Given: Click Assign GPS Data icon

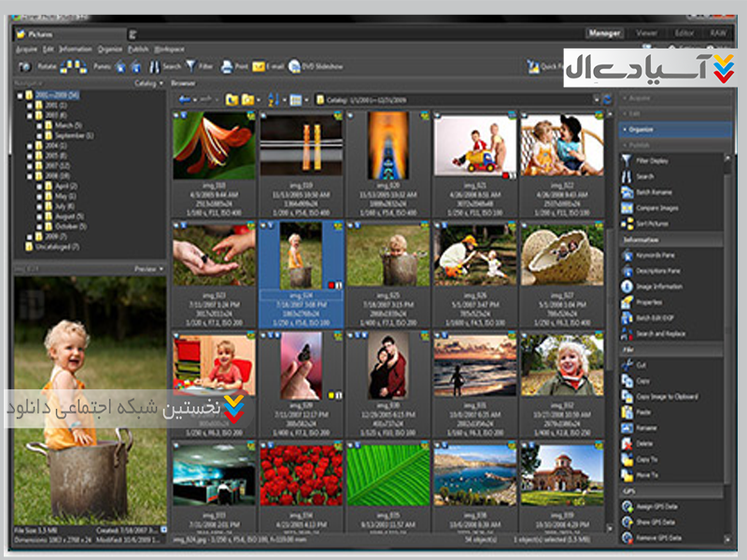Looking at the screenshot, I should click(x=627, y=505).
